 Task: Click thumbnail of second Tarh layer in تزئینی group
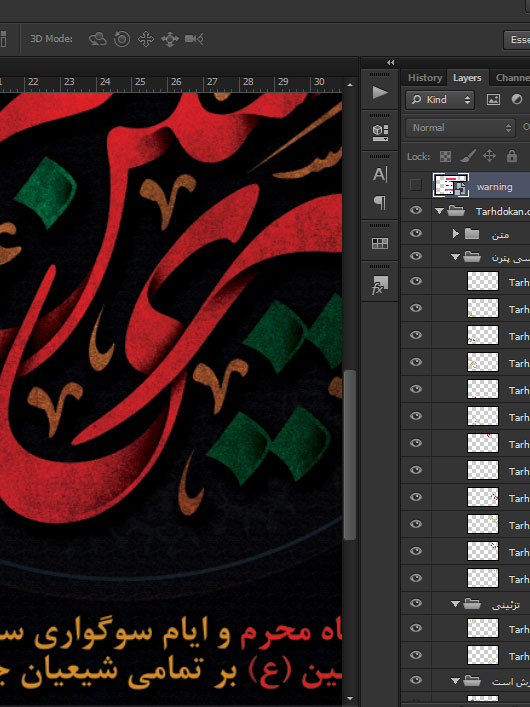point(483,655)
